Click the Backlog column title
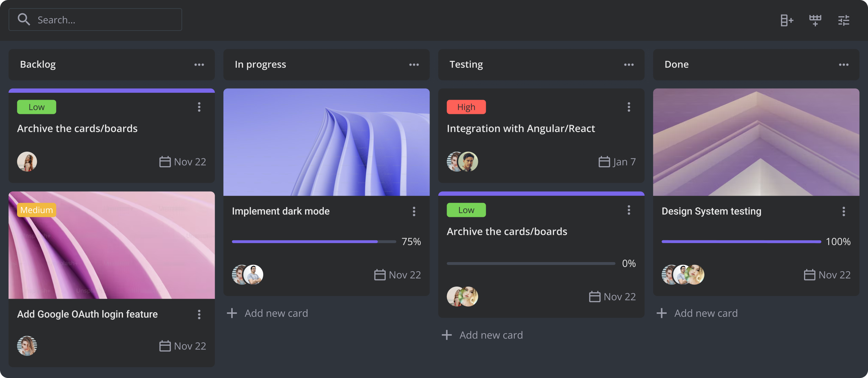Image resolution: width=868 pixels, height=378 pixels. 38,65
